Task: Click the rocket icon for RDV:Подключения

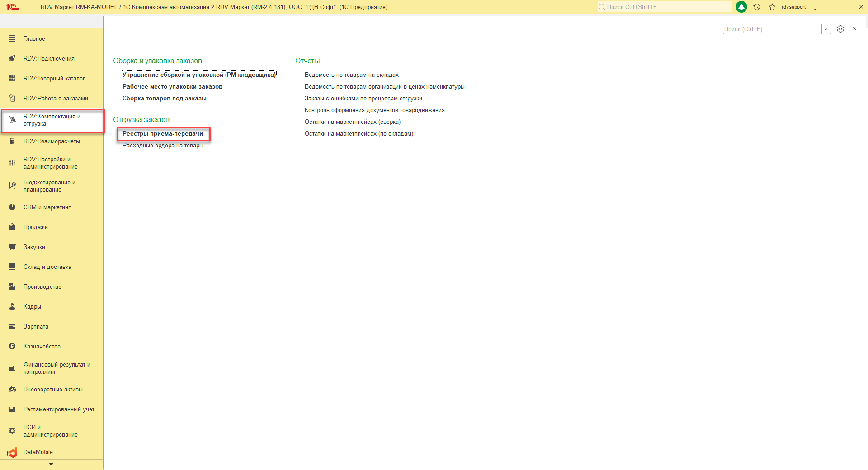Action: coord(12,59)
